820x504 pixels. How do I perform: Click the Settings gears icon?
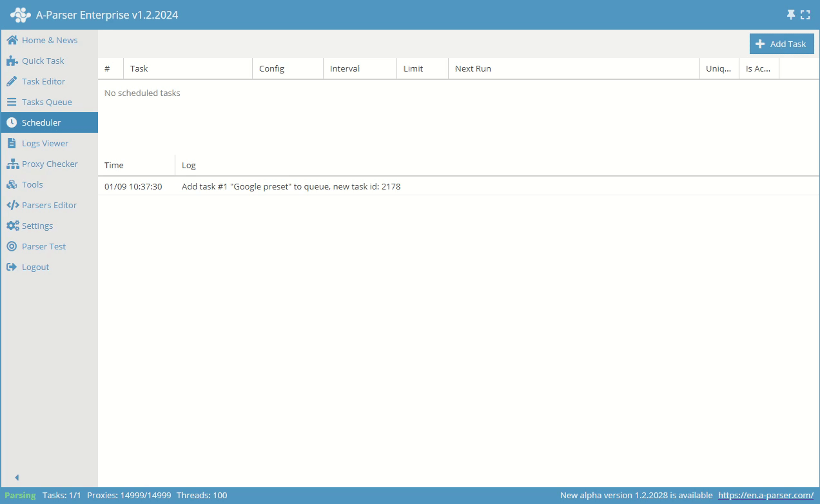click(x=12, y=226)
